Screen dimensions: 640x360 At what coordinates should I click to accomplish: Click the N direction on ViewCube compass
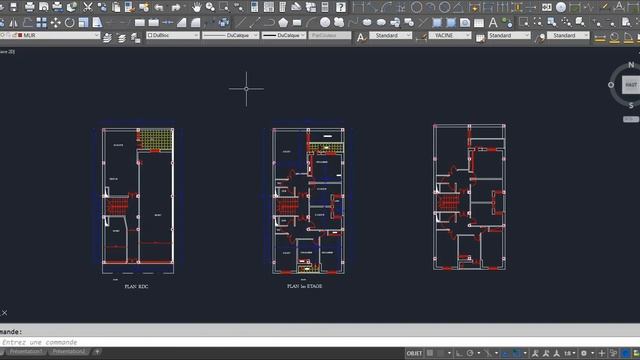(x=631, y=65)
